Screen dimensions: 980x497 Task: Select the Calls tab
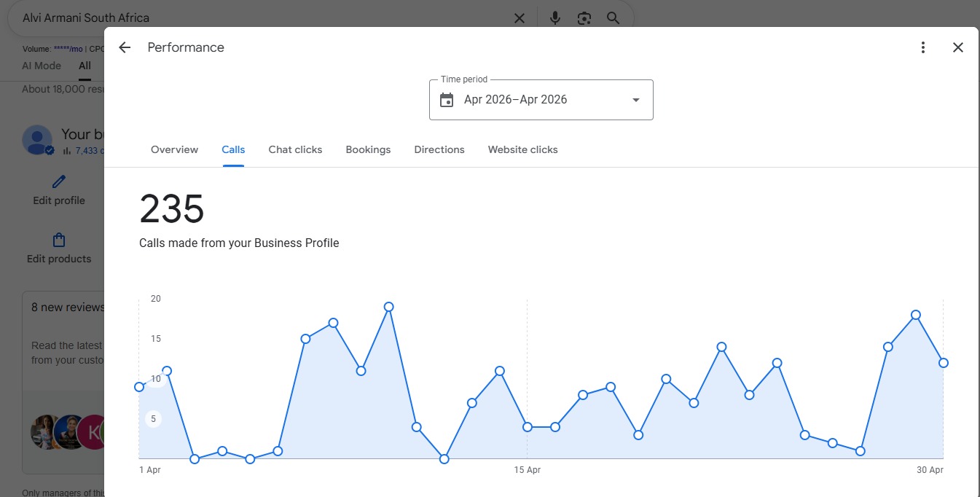click(x=233, y=149)
